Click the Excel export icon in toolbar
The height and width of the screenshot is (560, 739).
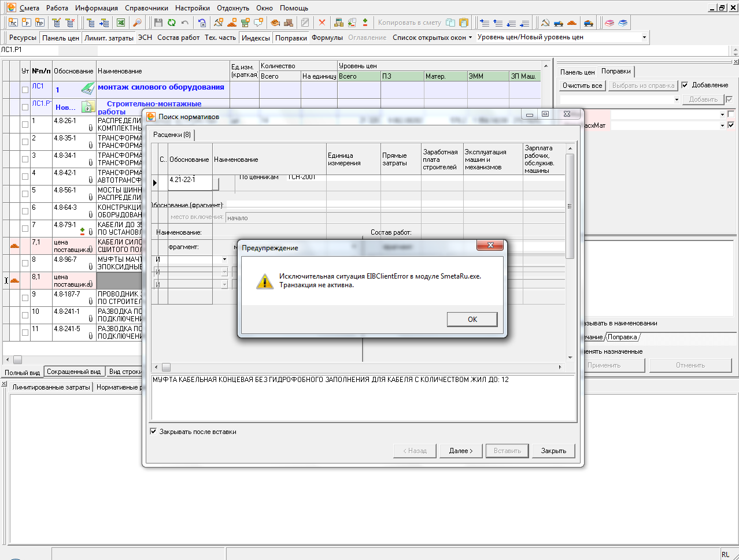tap(121, 23)
